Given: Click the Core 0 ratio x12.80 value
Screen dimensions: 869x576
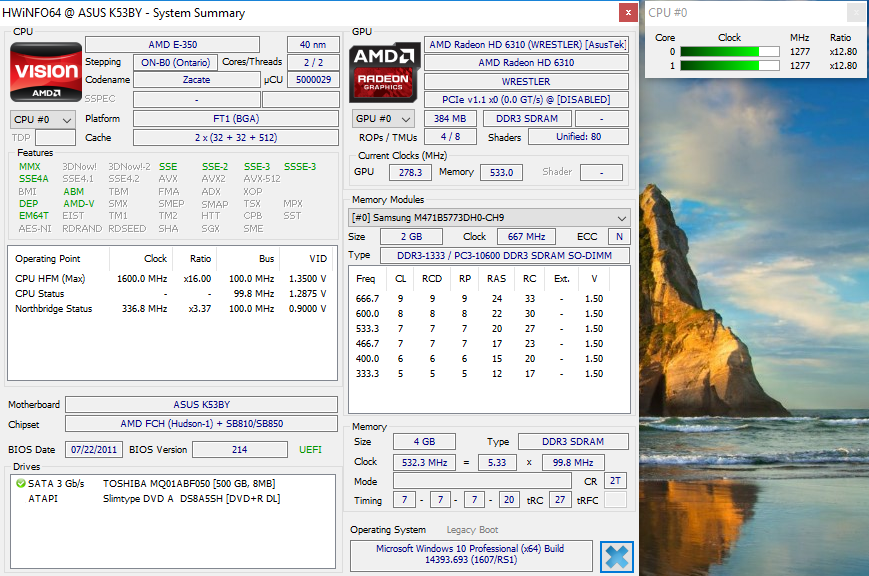Looking at the screenshot, I should coord(843,52).
